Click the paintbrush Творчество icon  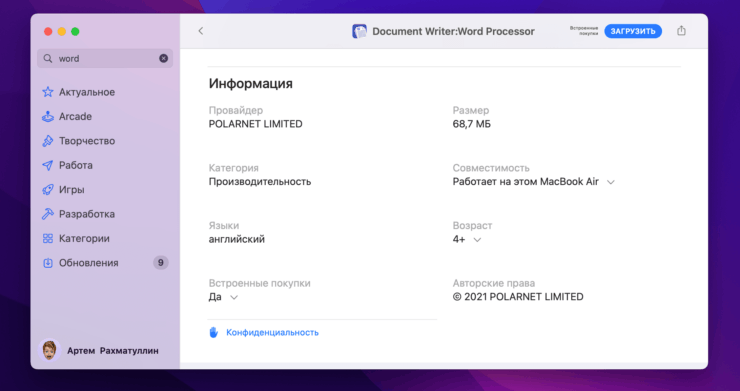(48, 141)
